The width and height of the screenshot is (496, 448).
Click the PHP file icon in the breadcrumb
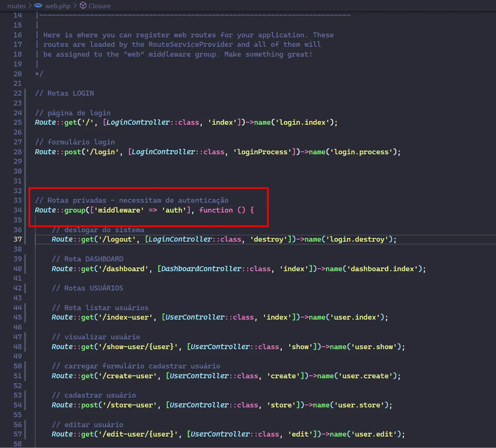[x=38, y=6]
